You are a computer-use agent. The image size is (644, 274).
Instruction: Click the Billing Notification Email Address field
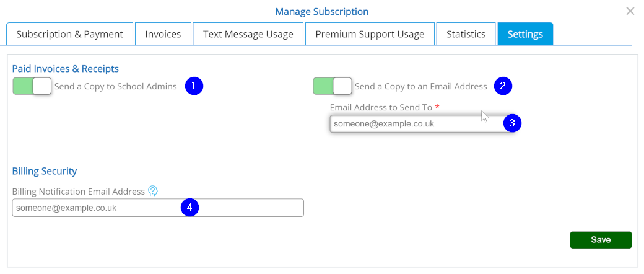(x=158, y=208)
